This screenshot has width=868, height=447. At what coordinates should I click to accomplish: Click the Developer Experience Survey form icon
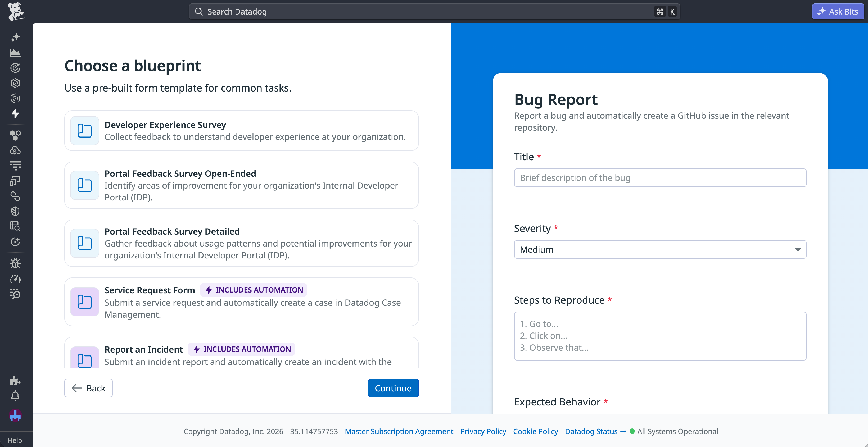coord(85,130)
